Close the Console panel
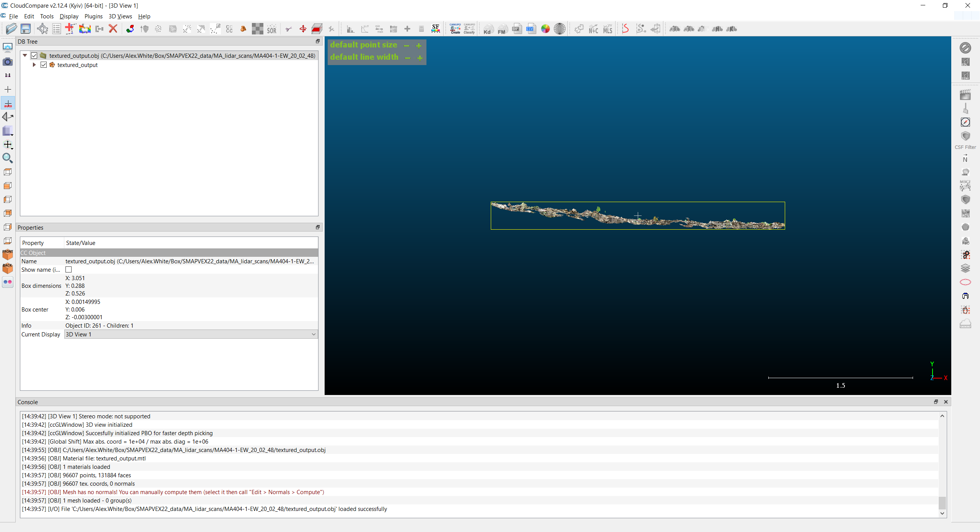980x532 pixels. 946,402
